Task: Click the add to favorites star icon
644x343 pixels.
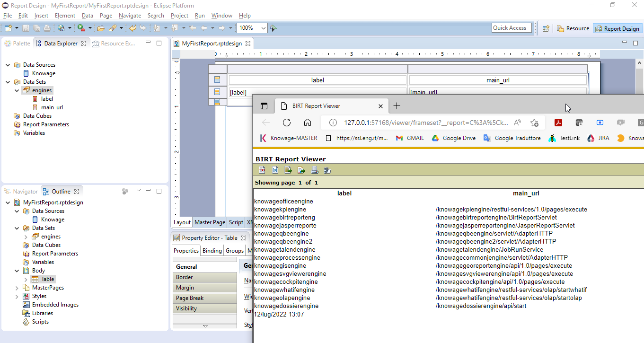Action: tap(534, 123)
